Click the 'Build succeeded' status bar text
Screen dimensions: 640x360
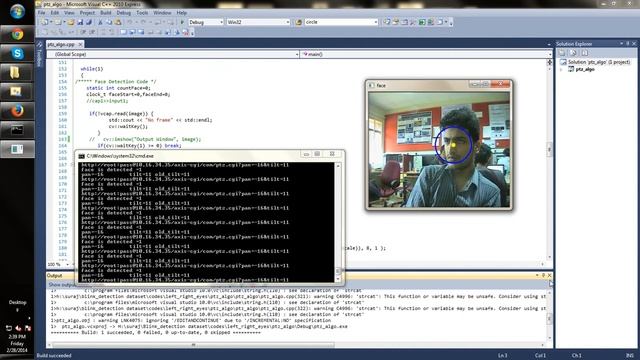click(54, 356)
